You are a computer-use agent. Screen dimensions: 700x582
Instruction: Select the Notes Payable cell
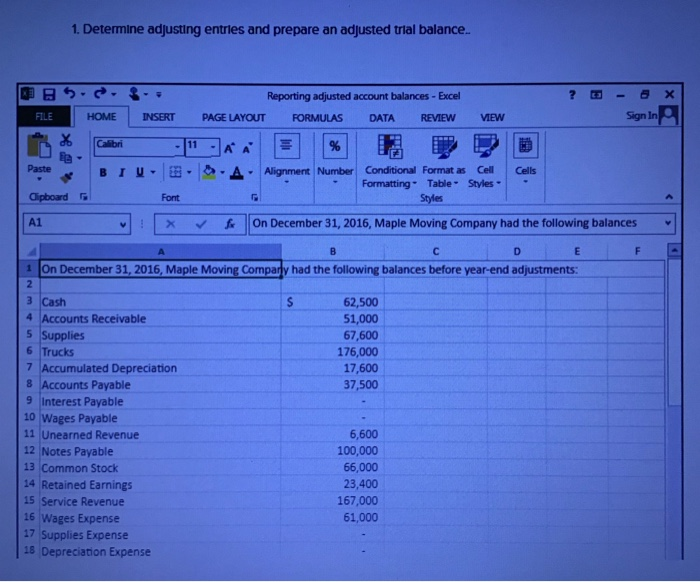click(161, 452)
